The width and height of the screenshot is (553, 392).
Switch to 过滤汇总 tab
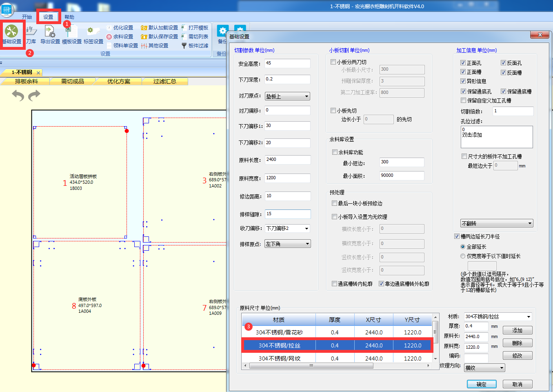coord(165,81)
